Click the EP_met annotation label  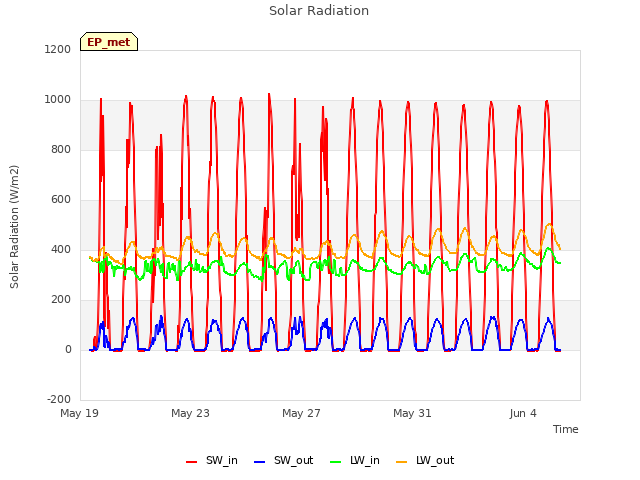tap(109, 42)
